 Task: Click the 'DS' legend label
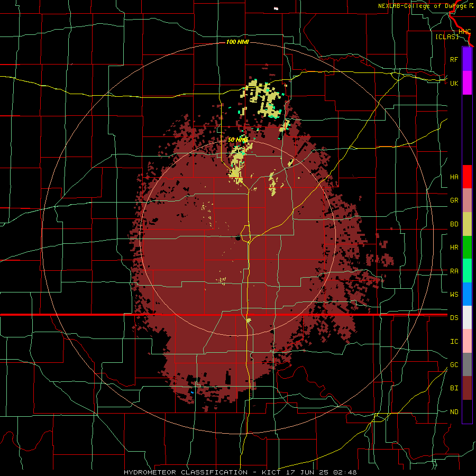[454, 317]
